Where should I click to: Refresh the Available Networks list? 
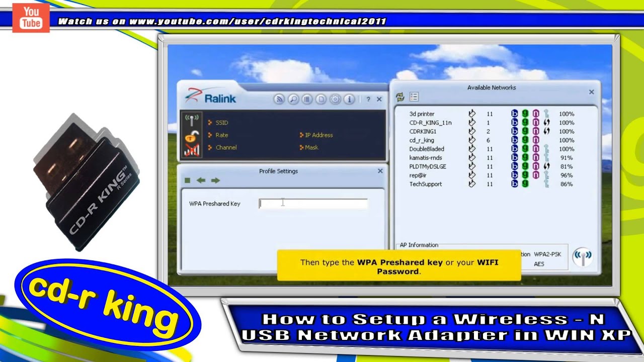[400, 97]
